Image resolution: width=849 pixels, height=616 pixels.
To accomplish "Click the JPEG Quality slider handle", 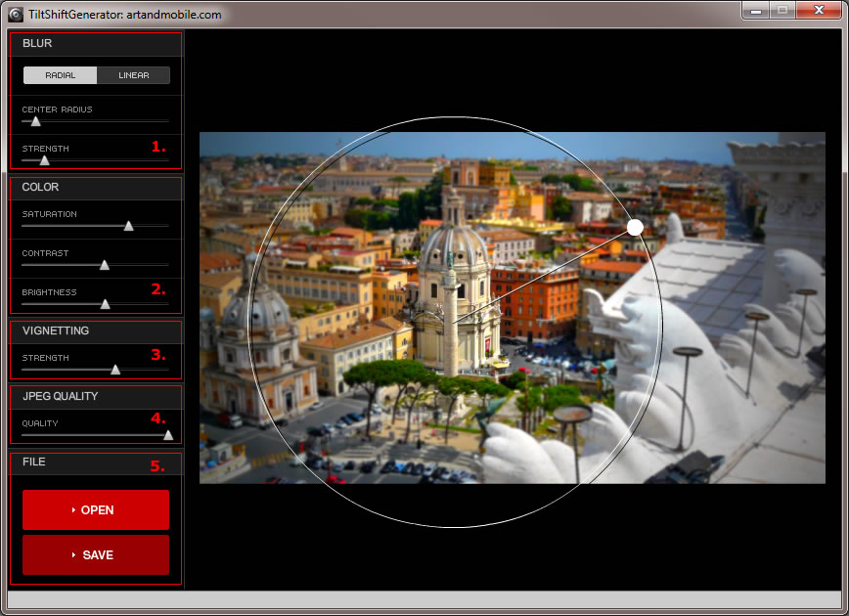I will coord(167,435).
